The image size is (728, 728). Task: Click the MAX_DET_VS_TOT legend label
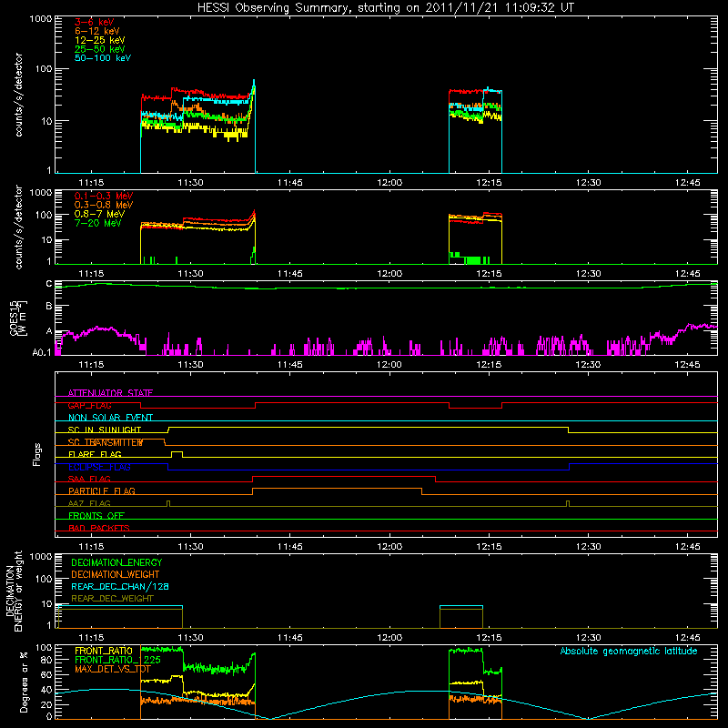[x=113, y=669]
